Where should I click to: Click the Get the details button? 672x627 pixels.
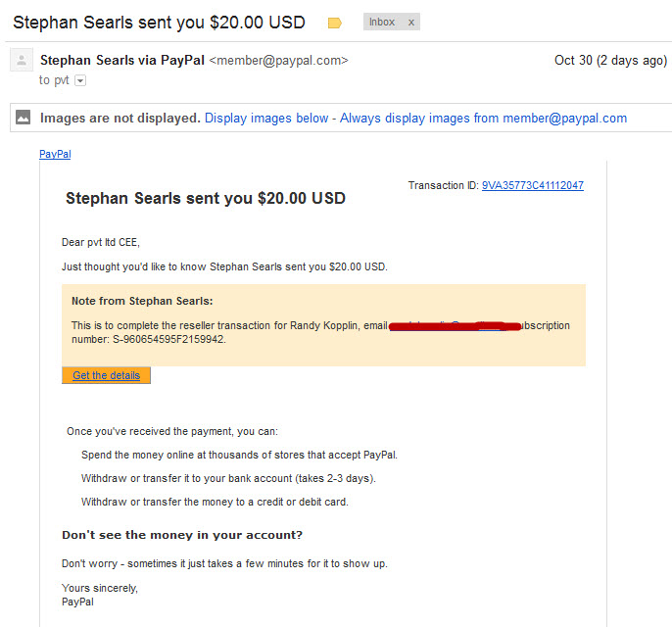tap(106, 375)
